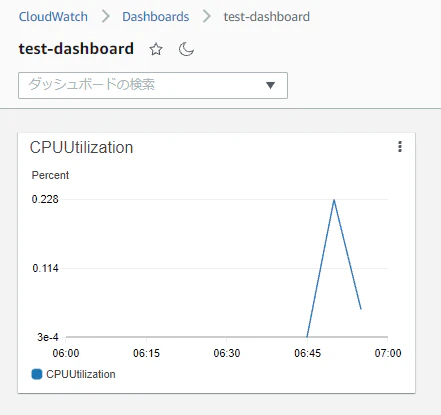Click the 06:30 x-axis time label
Viewport: 441px width, 415px height.
(227, 353)
